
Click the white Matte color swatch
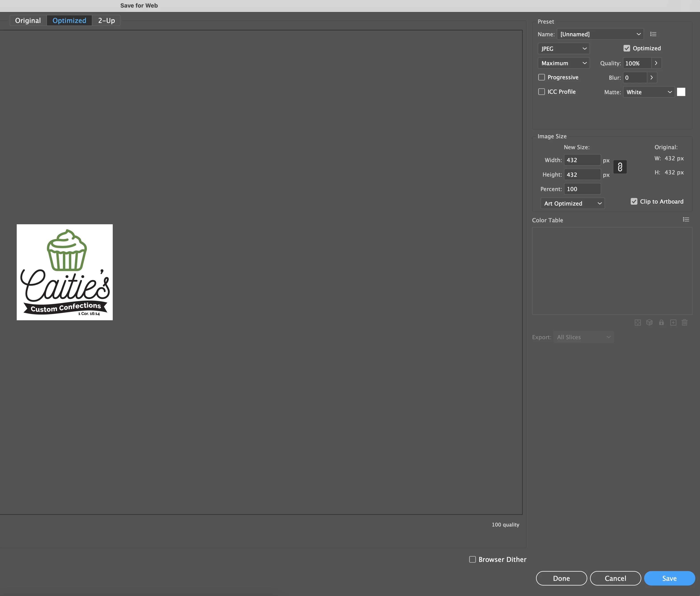[681, 92]
